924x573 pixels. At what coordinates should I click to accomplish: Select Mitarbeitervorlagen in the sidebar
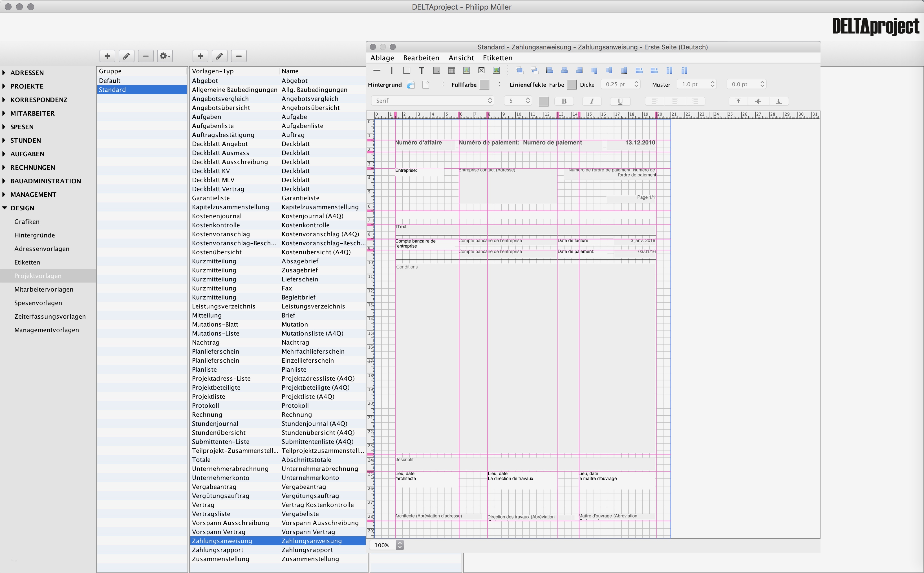(44, 290)
